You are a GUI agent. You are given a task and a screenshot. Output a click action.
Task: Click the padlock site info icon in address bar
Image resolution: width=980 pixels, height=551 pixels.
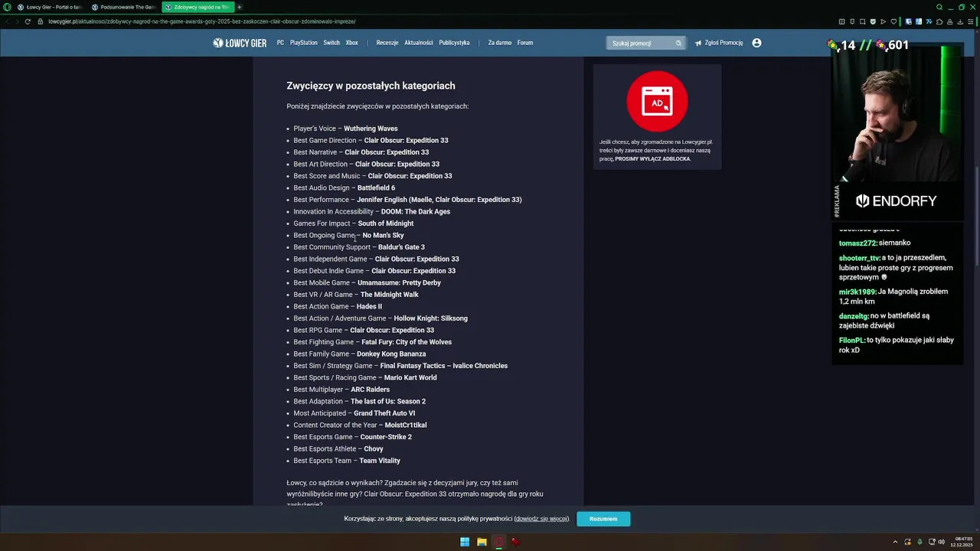click(x=41, y=21)
